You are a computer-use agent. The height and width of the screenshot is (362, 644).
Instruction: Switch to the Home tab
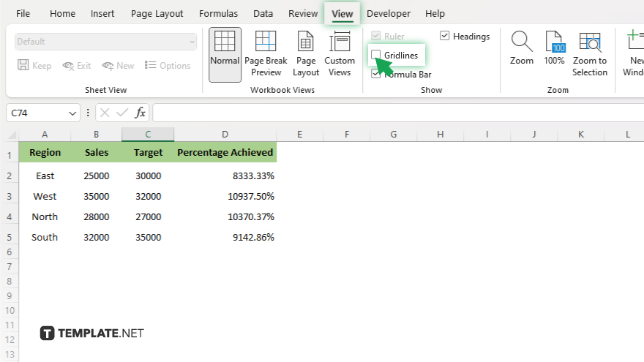[x=62, y=14]
